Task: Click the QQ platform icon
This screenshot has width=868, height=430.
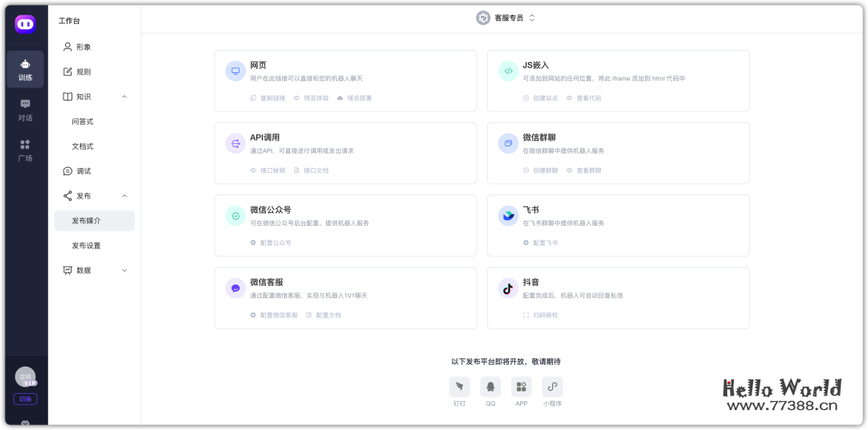Action: [490, 387]
